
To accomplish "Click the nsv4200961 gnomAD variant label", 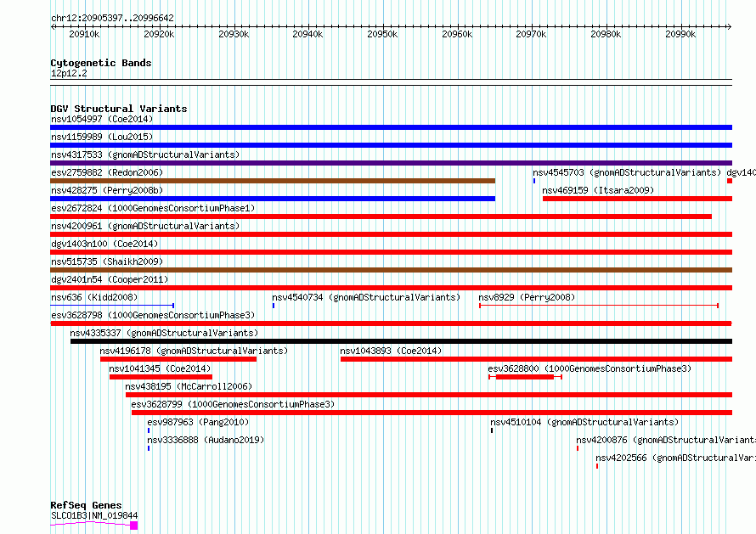I will tap(145, 226).
